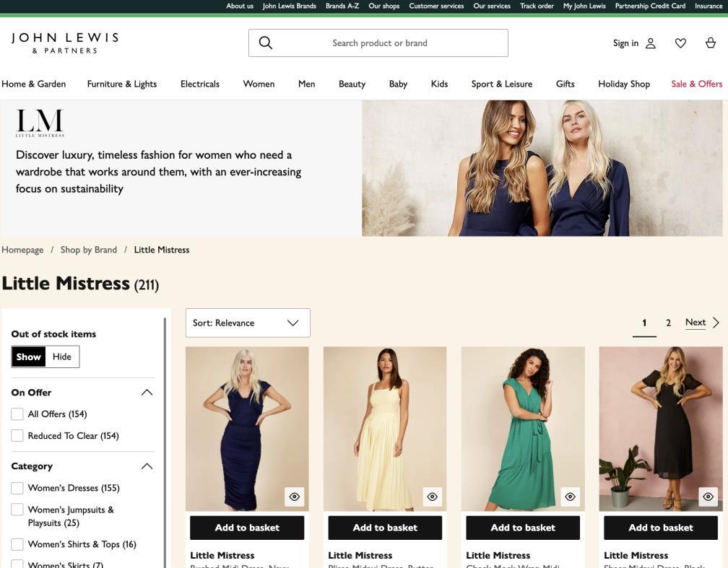Screen dimensions: 728x568
Task: Open black sheer dress product image
Action: (661, 429)
